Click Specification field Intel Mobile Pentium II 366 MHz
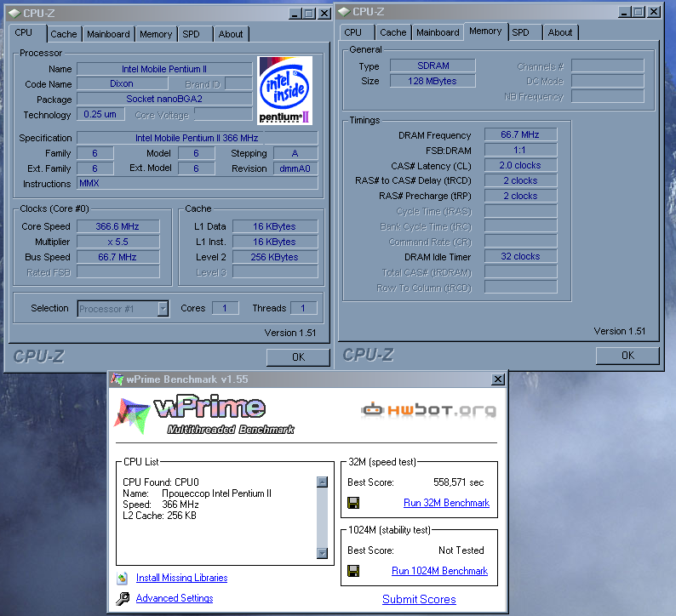This screenshot has height=616, width=676. pos(197,138)
